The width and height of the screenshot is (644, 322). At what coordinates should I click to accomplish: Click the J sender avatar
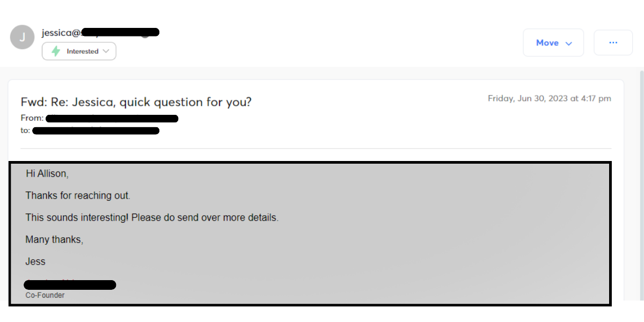[22, 37]
